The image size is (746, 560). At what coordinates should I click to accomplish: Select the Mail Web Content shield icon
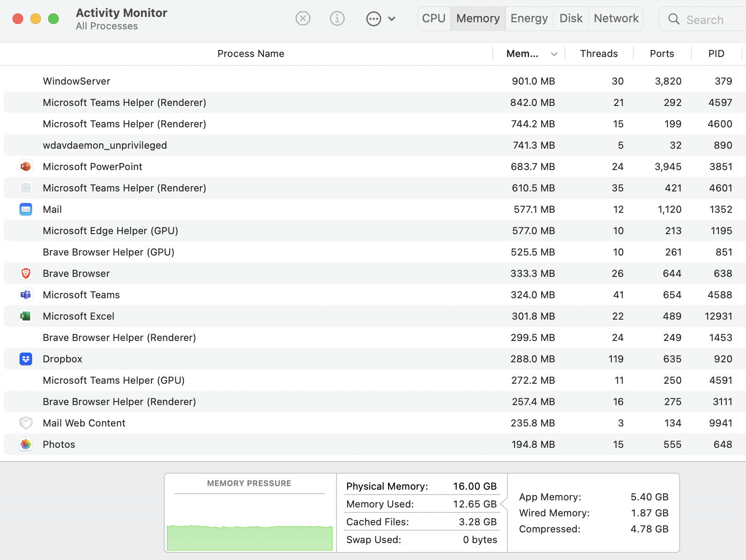(26, 423)
